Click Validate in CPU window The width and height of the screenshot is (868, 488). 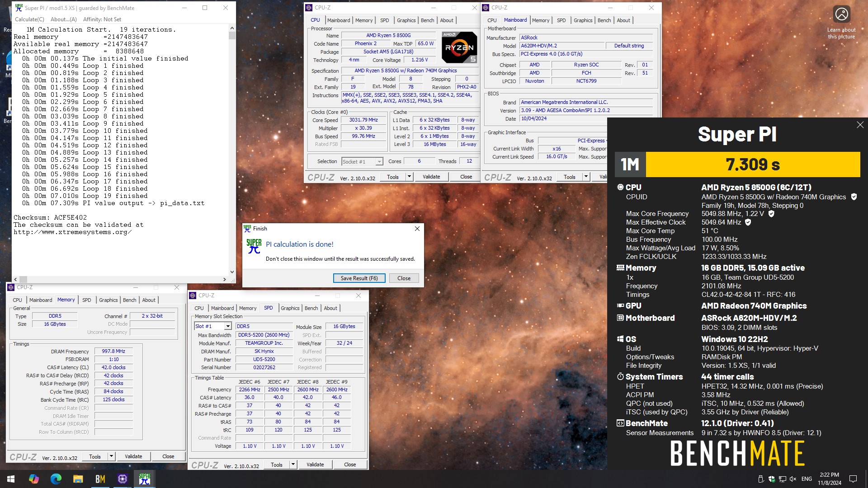coord(431,177)
